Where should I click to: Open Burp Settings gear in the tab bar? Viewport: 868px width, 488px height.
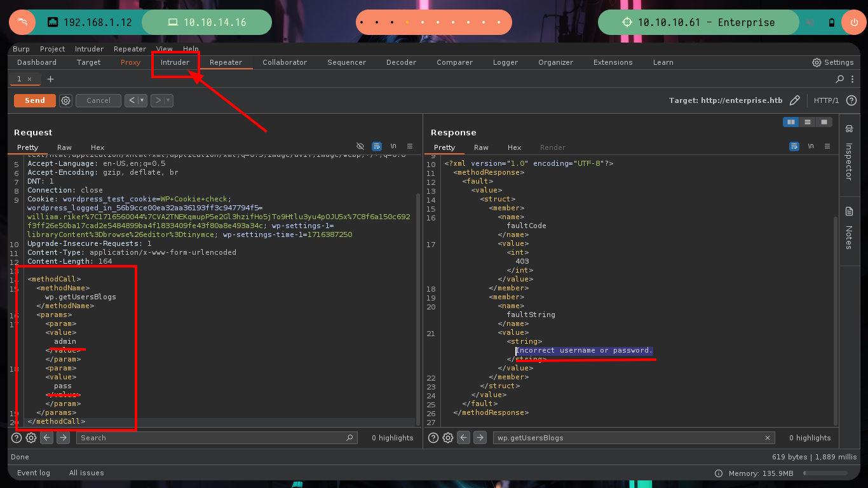(x=817, y=62)
